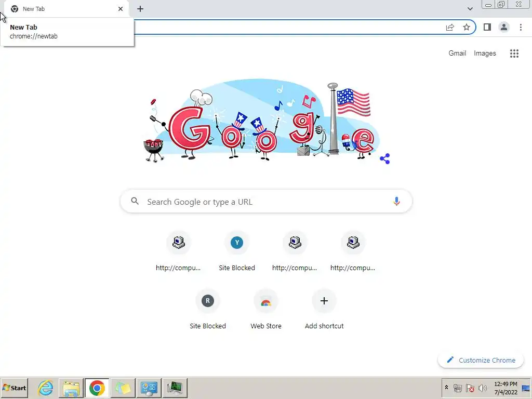Image resolution: width=532 pixels, height=399 pixels.
Task: Open the Images link
Action: coord(485,54)
